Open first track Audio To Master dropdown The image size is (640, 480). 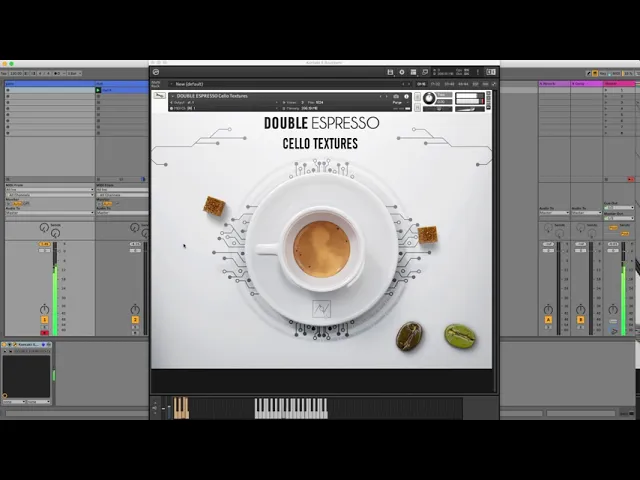point(49,213)
